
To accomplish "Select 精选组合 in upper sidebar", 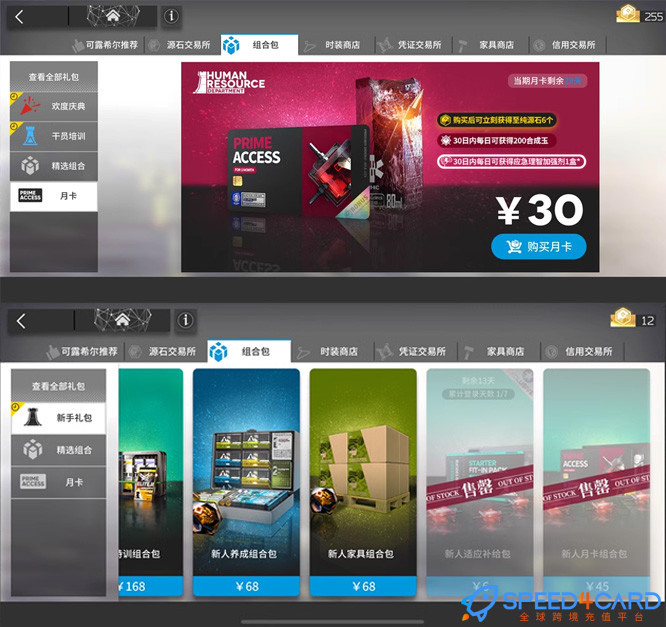I will pos(54,166).
